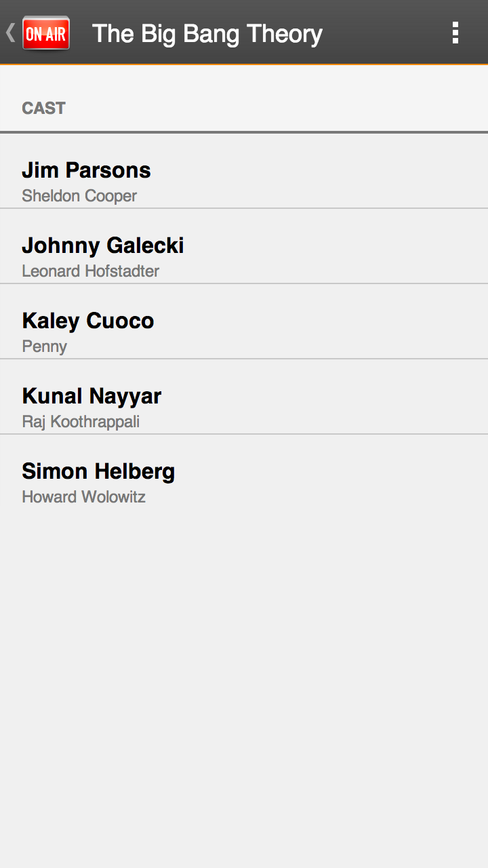This screenshot has height=868, width=488.
Task: Tap the back chevron arrow
Action: (x=10, y=33)
